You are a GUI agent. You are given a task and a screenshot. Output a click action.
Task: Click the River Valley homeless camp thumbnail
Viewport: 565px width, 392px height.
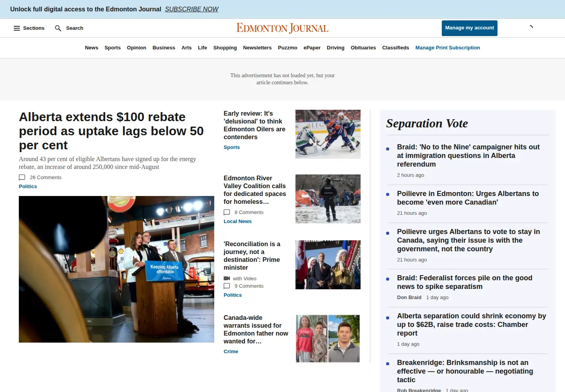click(328, 199)
